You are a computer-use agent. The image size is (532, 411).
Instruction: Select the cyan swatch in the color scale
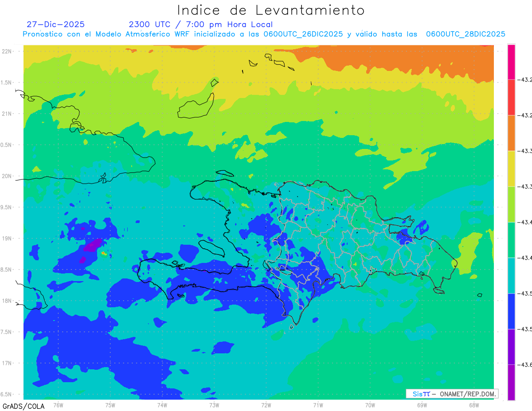[511, 275]
